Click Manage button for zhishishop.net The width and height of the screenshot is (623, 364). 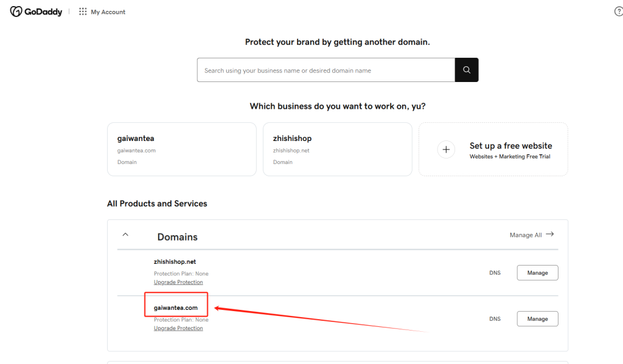537,273
